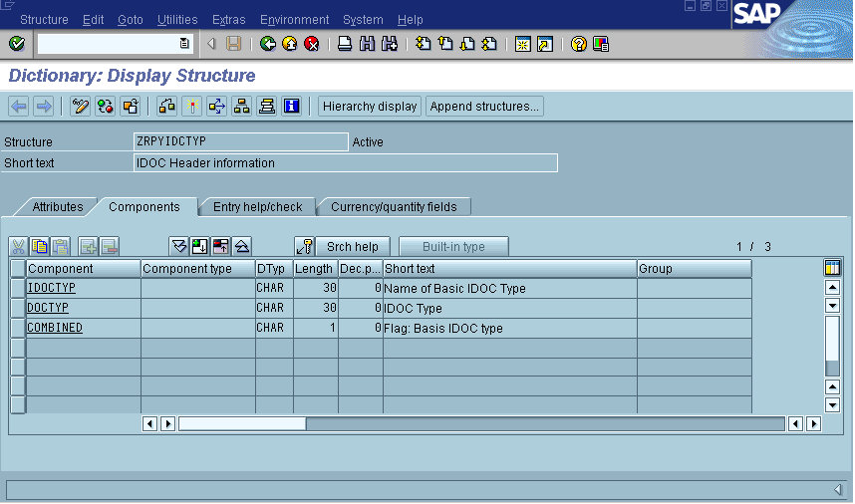
Task: Click the Activate matchstick icon
Action: point(192,107)
